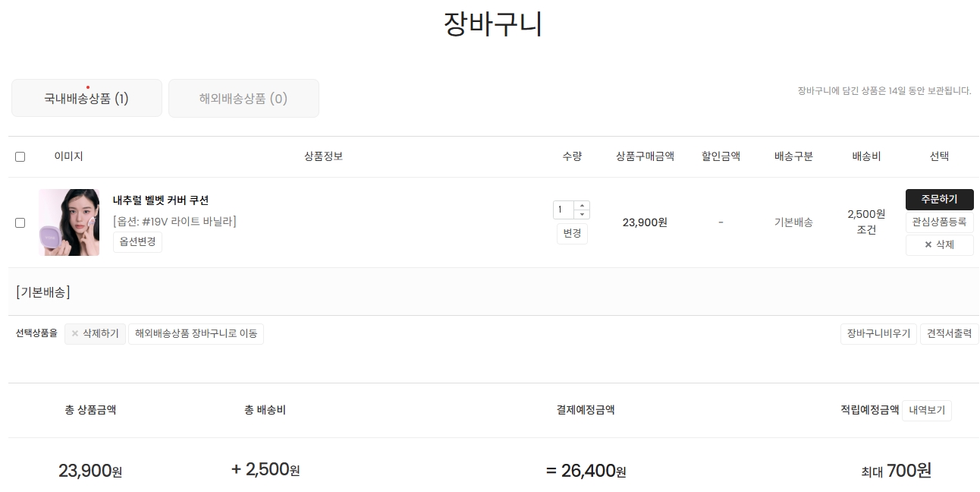Apply quantity with 변경 button

tap(572, 234)
